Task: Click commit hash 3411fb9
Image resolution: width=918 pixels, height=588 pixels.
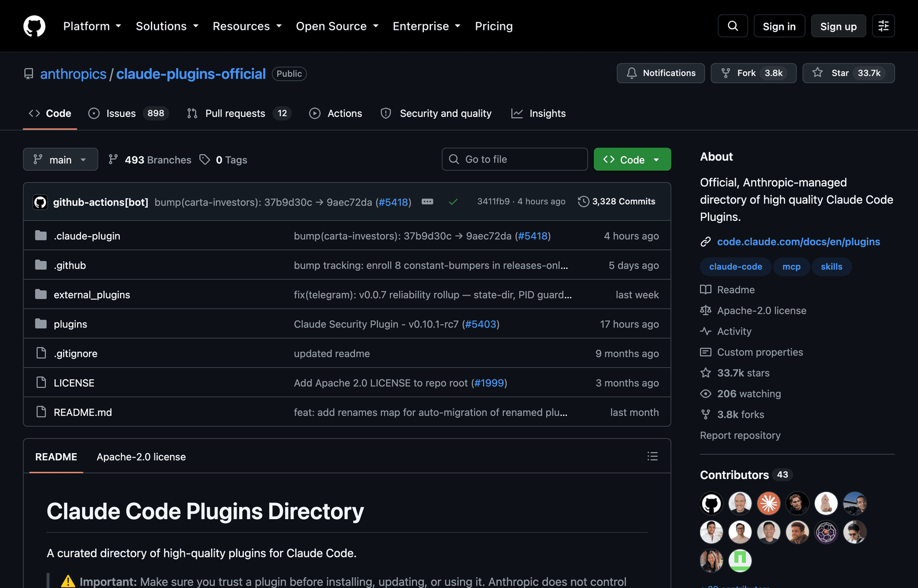Action: click(493, 201)
